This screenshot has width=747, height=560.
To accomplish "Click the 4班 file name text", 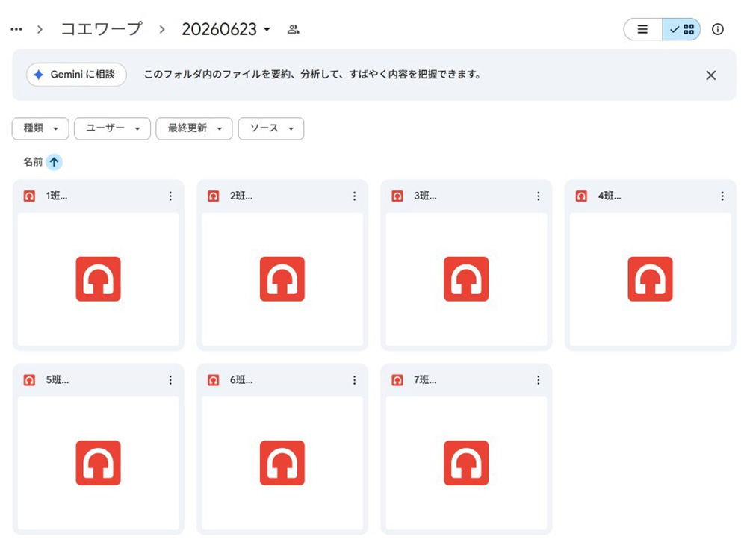I will pyautogui.click(x=610, y=196).
